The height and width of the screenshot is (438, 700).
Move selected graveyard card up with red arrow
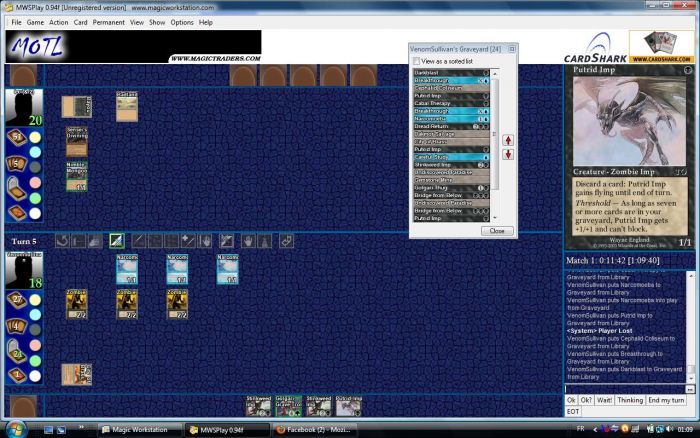coord(508,140)
